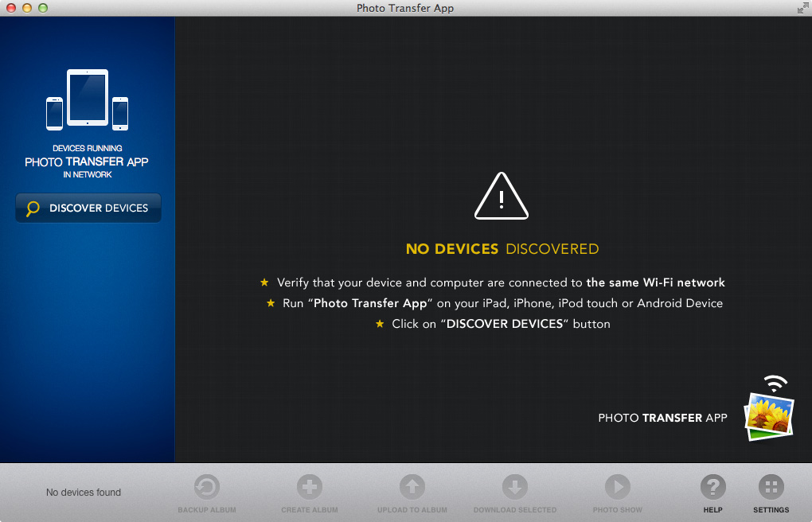812x522 pixels.
Task: Start the Photo Show play icon
Action: tap(617, 487)
